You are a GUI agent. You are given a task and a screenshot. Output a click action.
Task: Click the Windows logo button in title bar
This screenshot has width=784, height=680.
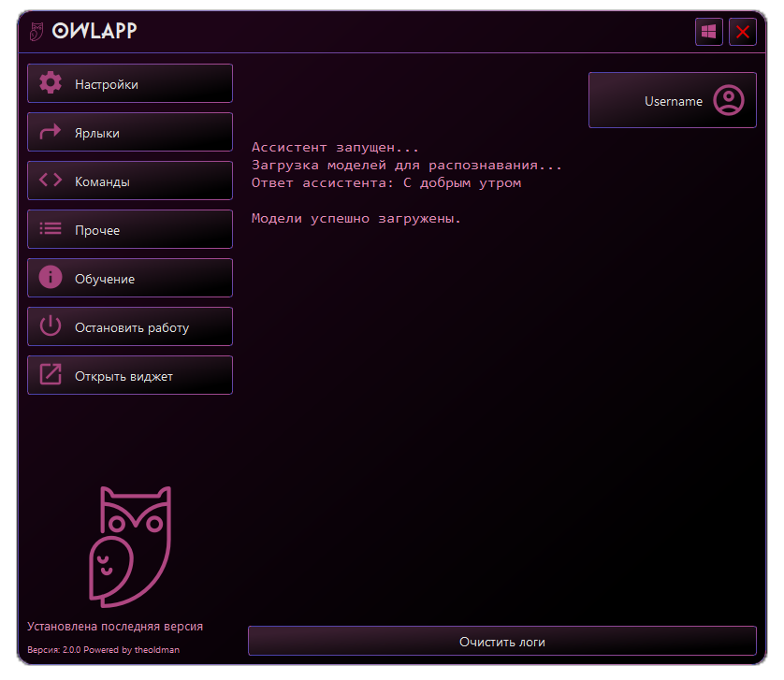point(708,32)
